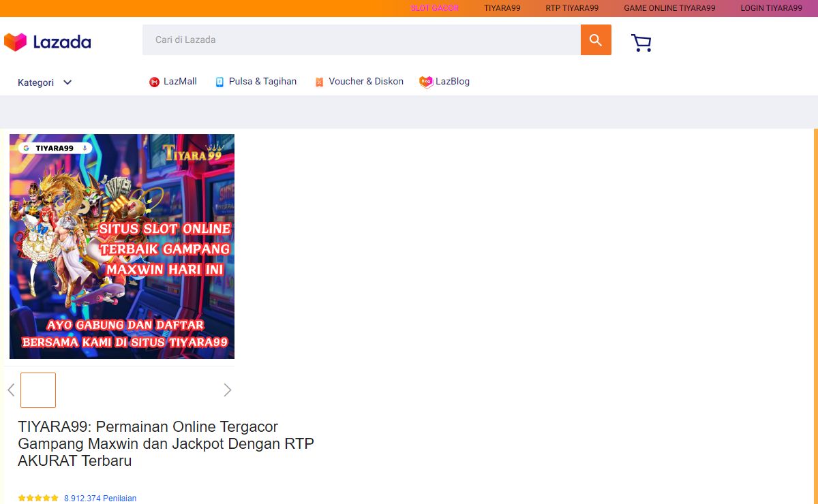Select the small product thumbnail below the image
The width and height of the screenshot is (818, 504).
click(x=38, y=390)
